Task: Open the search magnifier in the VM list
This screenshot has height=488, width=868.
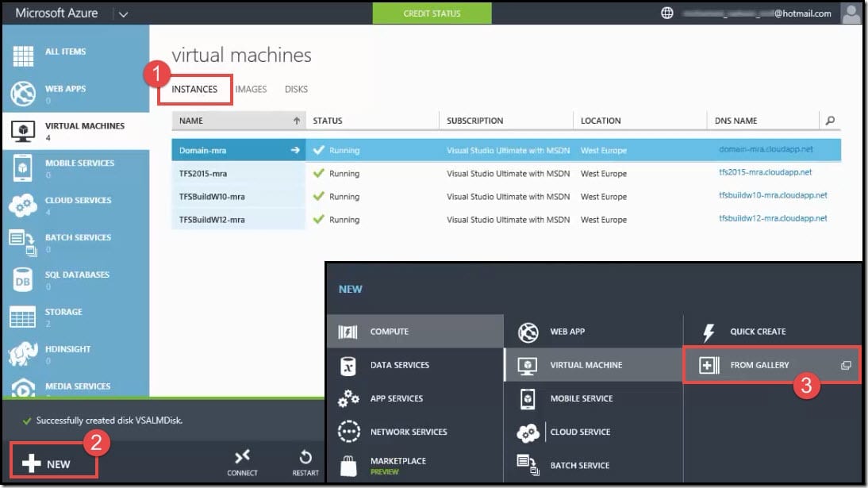Action: point(830,119)
